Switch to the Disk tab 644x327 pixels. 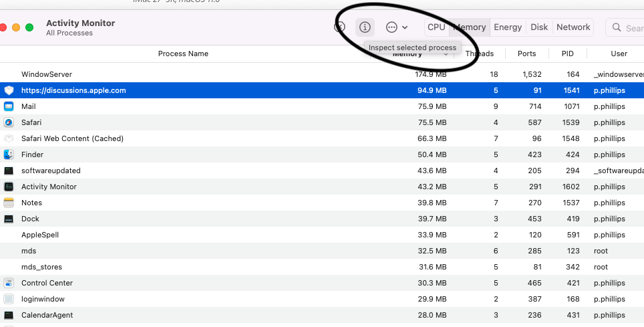pyautogui.click(x=539, y=27)
